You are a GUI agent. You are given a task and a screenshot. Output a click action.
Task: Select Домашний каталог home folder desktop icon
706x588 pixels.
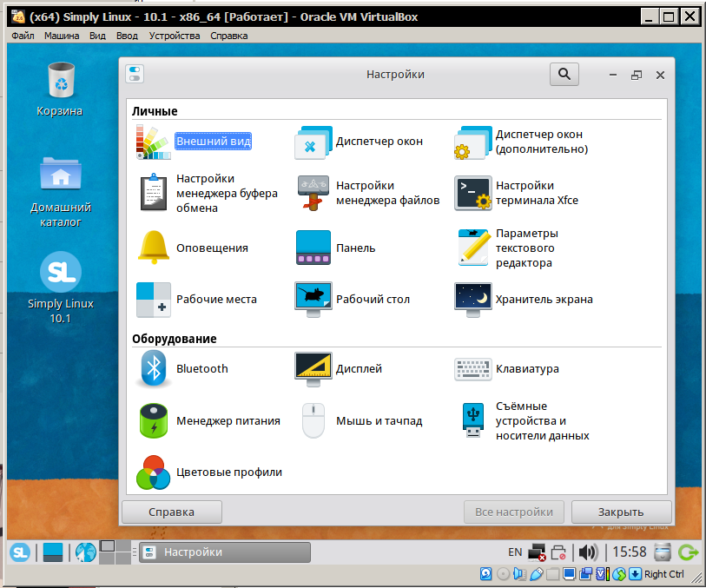point(60,193)
